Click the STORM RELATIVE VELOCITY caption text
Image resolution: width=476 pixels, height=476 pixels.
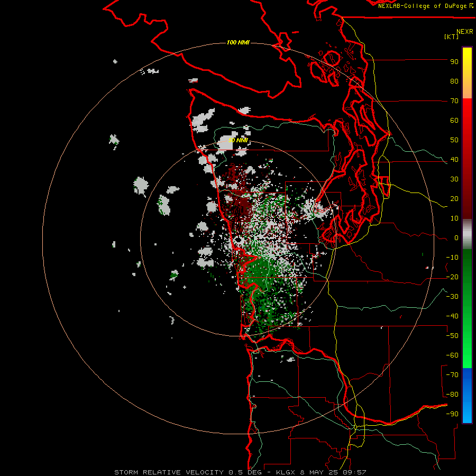coord(169,472)
